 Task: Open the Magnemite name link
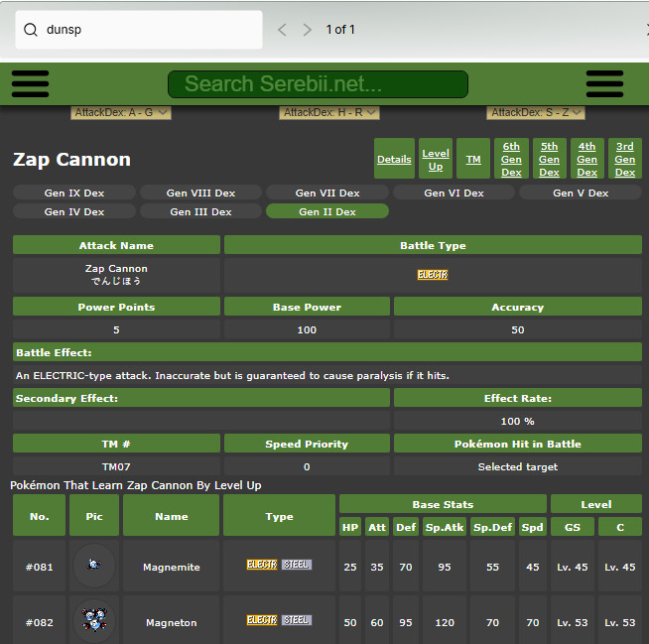point(172,567)
